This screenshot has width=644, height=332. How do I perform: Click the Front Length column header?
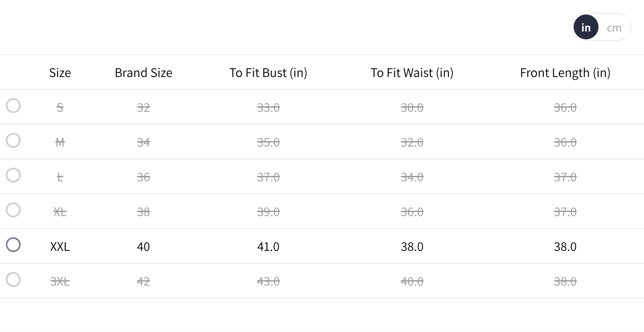pyautogui.click(x=565, y=73)
